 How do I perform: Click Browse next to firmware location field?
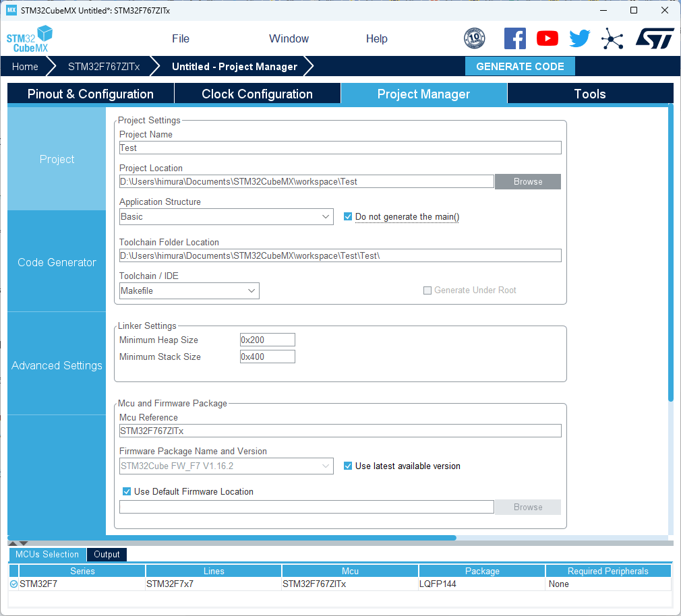point(528,507)
